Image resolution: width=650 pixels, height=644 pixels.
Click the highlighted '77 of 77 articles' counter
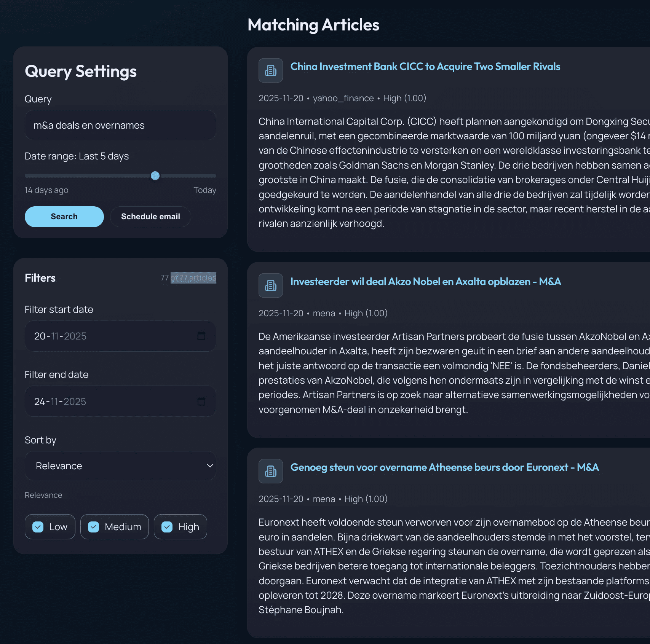(x=188, y=278)
